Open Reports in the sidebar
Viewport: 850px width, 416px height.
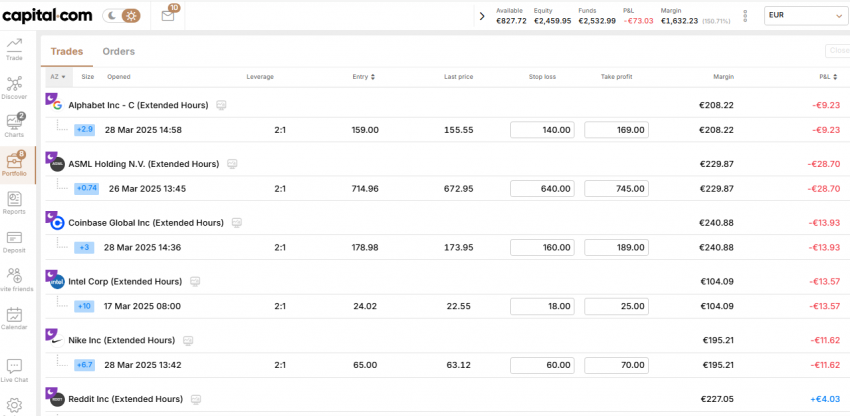point(15,203)
